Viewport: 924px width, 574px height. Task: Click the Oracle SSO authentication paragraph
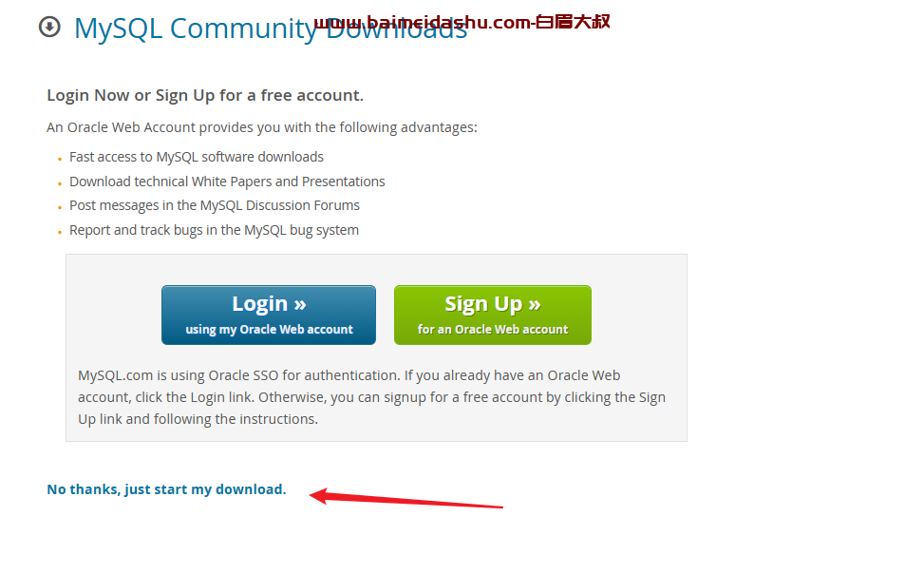point(372,397)
